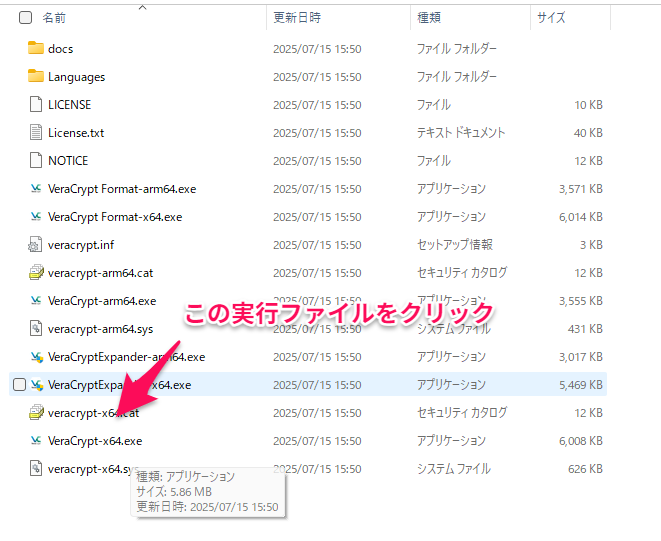The image size is (661, 541).
Task: Click date cell of VeraCrypt-x64.exe row
Action: 317,441
